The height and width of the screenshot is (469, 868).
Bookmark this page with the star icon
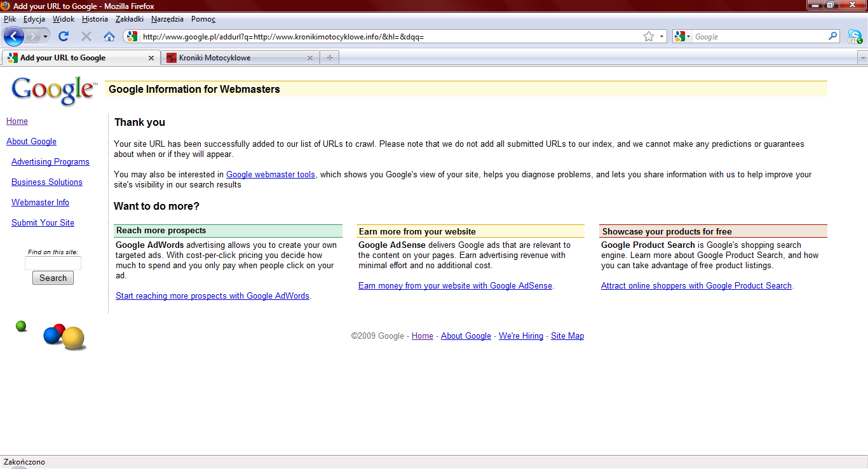coord(648,36)
